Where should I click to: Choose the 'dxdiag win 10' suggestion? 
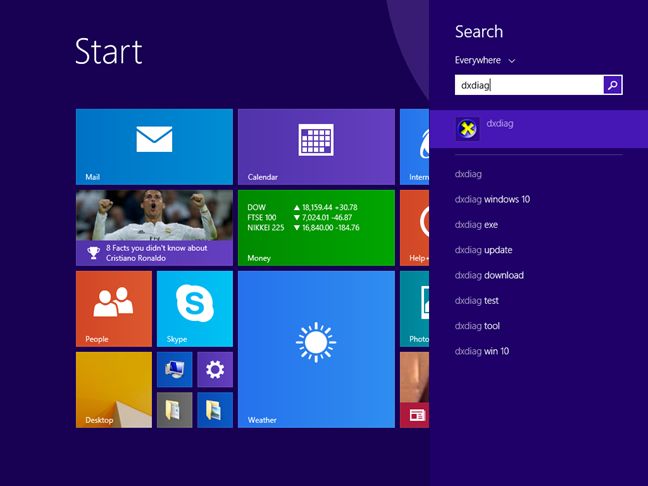482,351
